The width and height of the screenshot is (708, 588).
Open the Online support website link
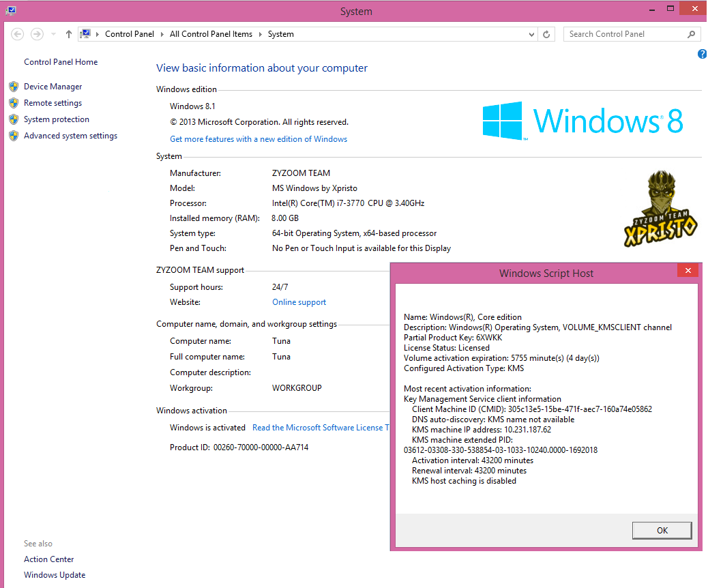299,302
